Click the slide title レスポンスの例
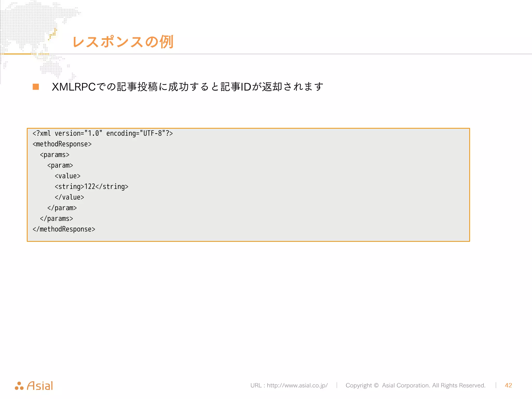 pyautogui.click(x=123, y=42)
